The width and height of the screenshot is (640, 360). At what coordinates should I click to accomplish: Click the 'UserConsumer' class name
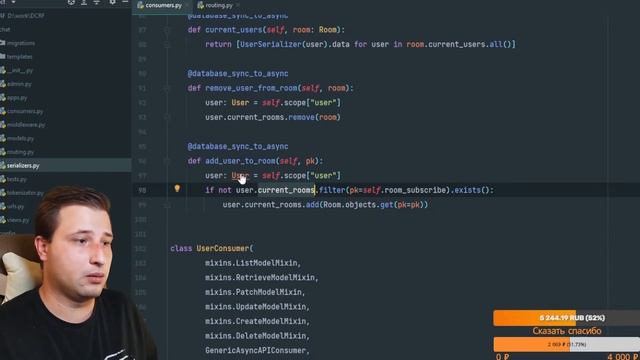(x=222, y=248)
